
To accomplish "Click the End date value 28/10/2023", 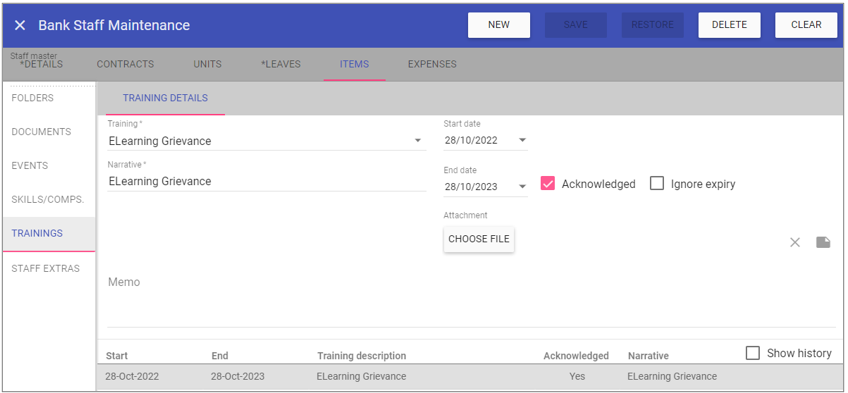I will [471, 187].
